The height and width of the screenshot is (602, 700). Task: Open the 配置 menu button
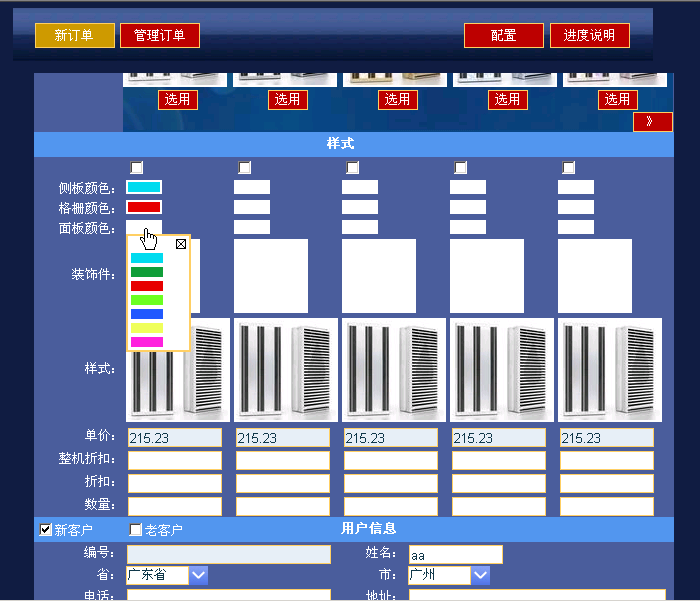pyautogui.click(x=504, y=36)
